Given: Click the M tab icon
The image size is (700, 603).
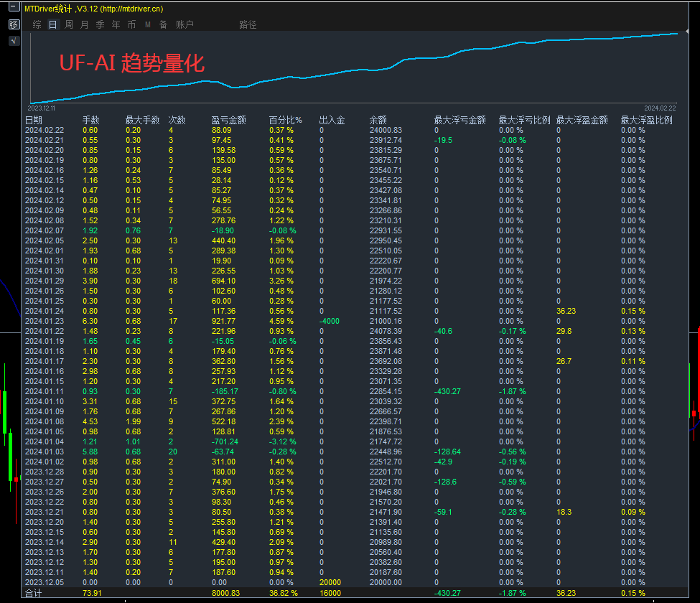Looking at the screenshot, I should (x=147, y=24).
